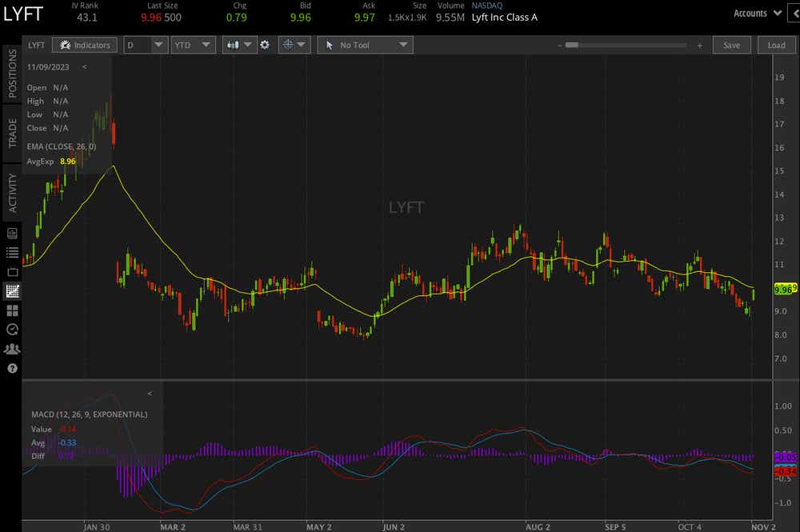
Task: Collapse the MACD legend panel
Action: coord(150,394)
